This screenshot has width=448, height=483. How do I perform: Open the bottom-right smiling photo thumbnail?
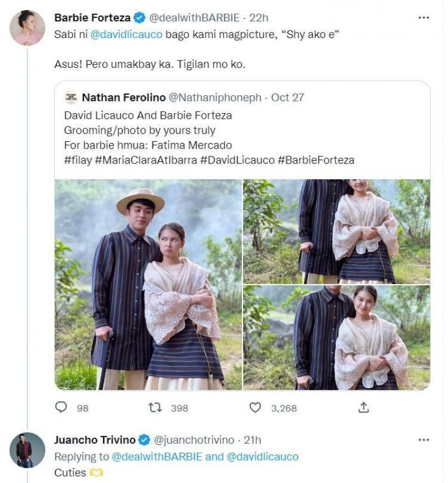coord(337,337)
